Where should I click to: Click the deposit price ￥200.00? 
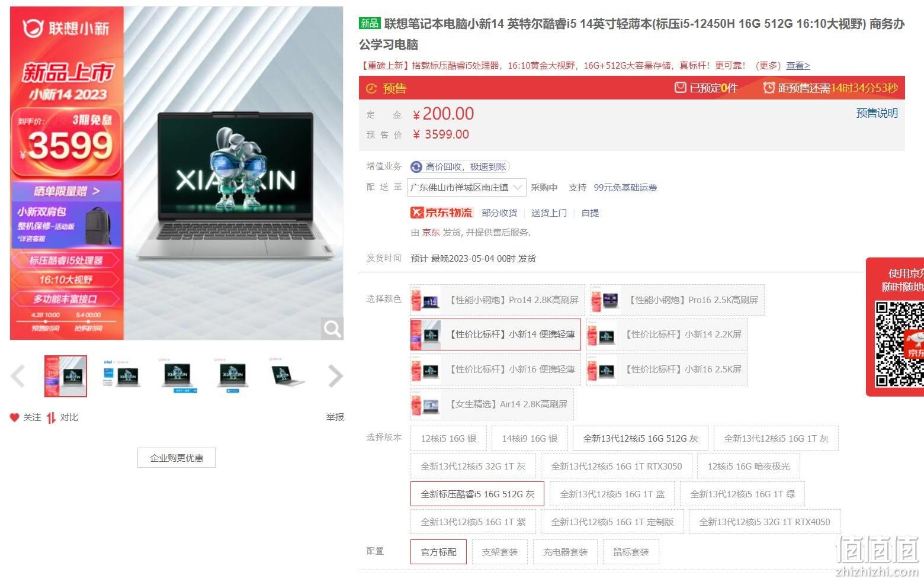click(x=443, y=114)
